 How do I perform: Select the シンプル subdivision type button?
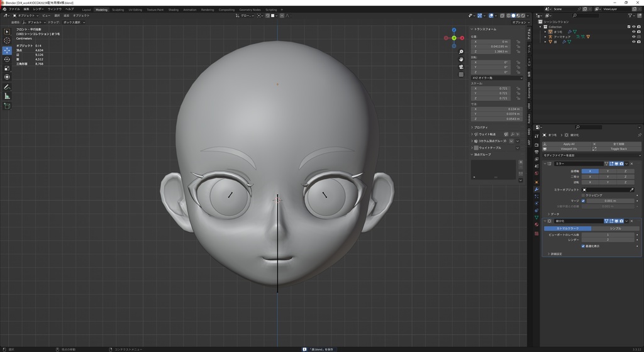614,228
